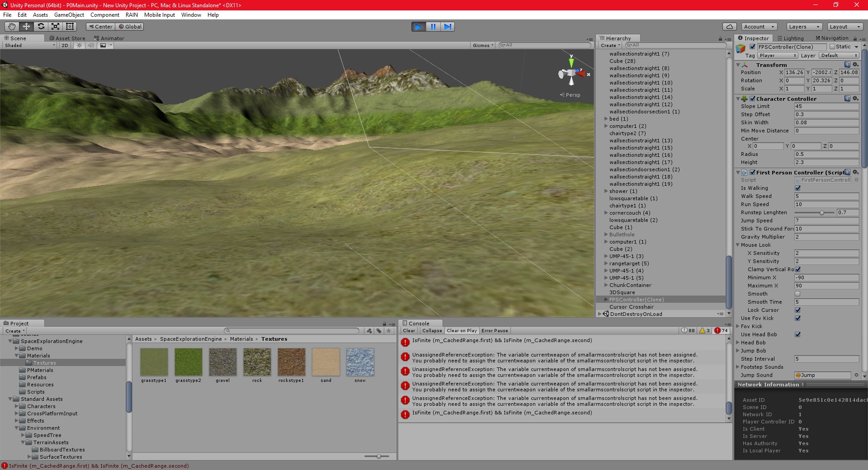Expand the Footstep Sounds section
868x470 pixels.
[738, 367]
